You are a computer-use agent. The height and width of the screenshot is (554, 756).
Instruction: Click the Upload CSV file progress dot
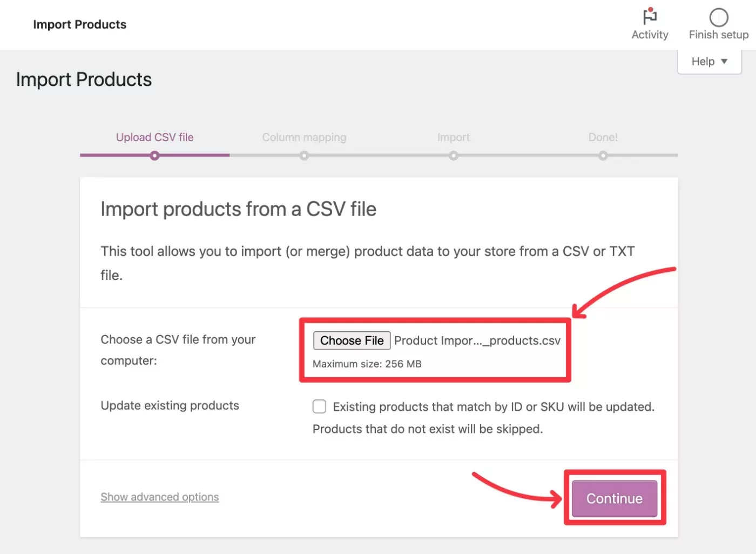click(155, 156)
